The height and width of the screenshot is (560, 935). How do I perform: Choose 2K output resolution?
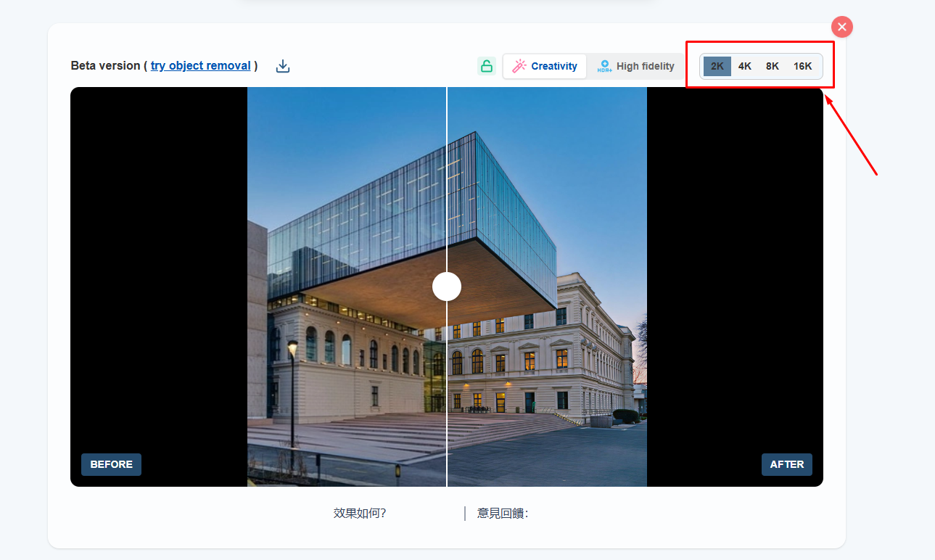click(x=717, y=66)
